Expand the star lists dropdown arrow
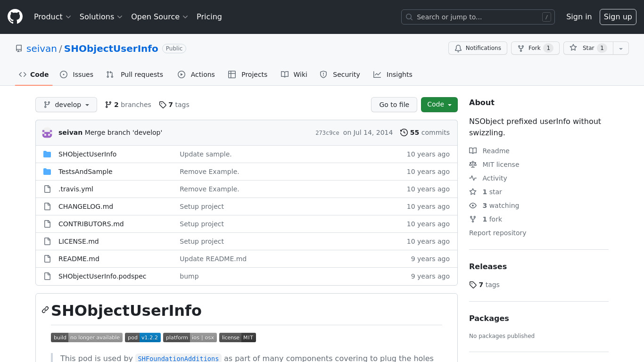Viewport: 644px width, 362px height. pos(621,48)
